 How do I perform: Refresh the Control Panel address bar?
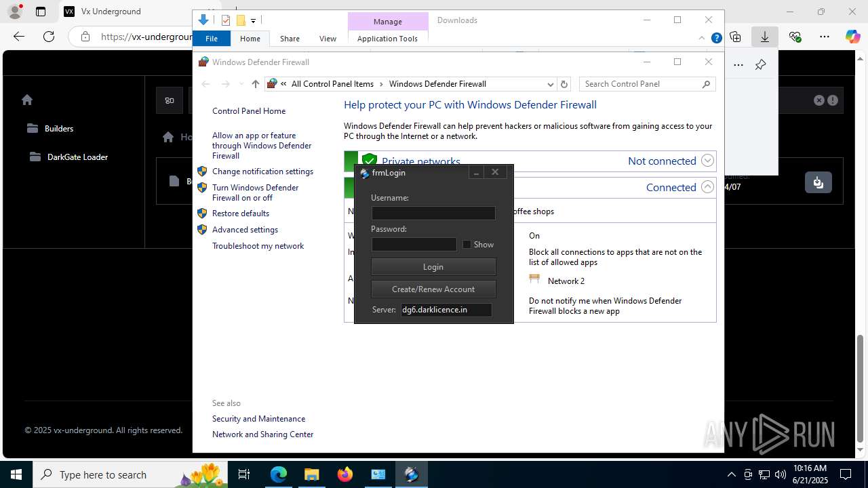point(564,84)
